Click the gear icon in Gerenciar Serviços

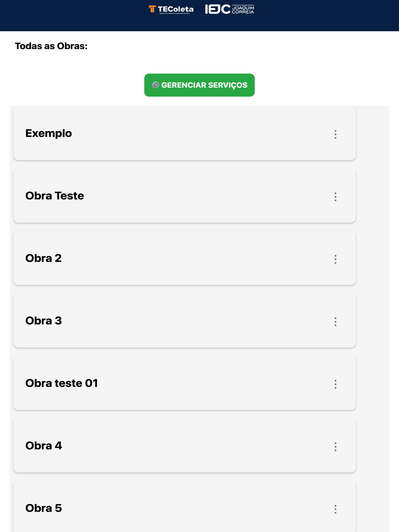pos(155,85)
